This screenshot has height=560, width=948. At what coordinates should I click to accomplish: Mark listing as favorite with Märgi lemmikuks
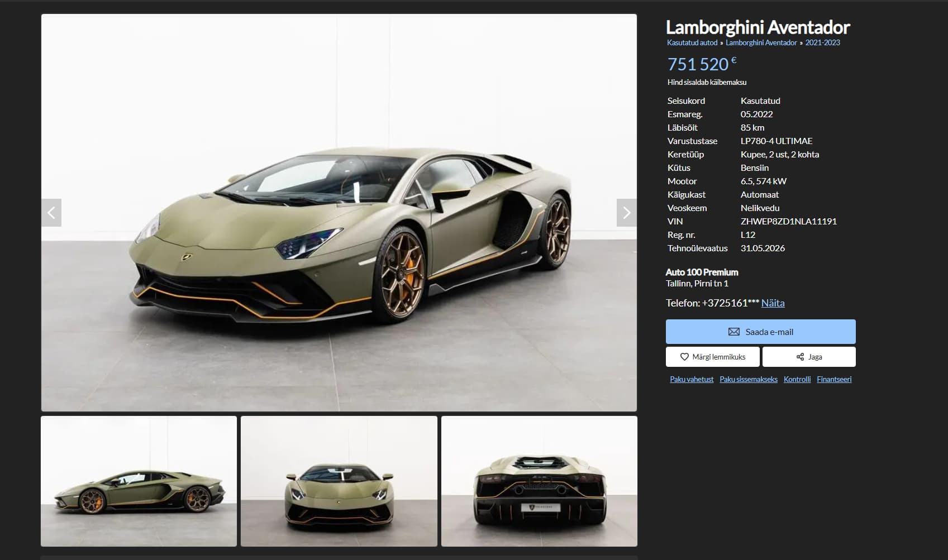pos(712,357)
